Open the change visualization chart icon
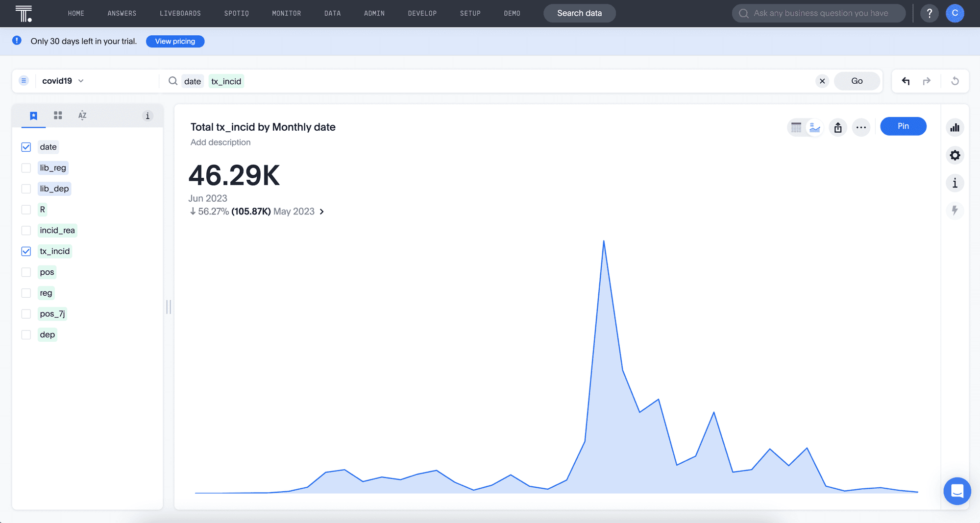 (x=955, y=127)
